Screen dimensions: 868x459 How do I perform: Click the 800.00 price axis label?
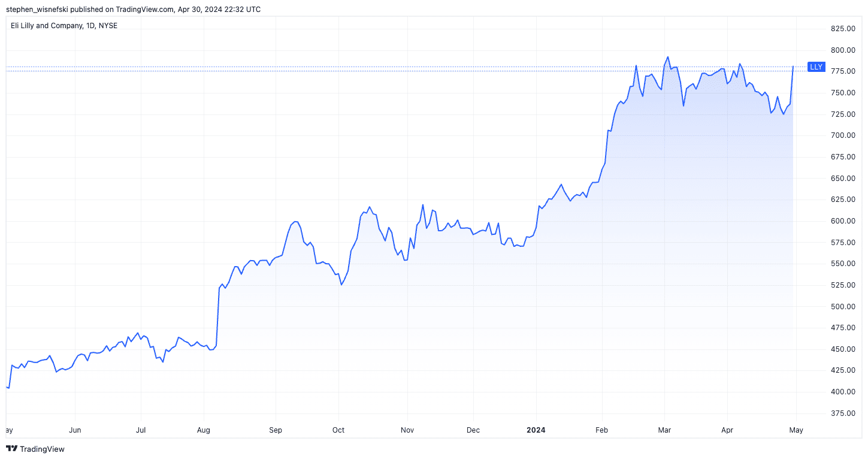(842, 50)
